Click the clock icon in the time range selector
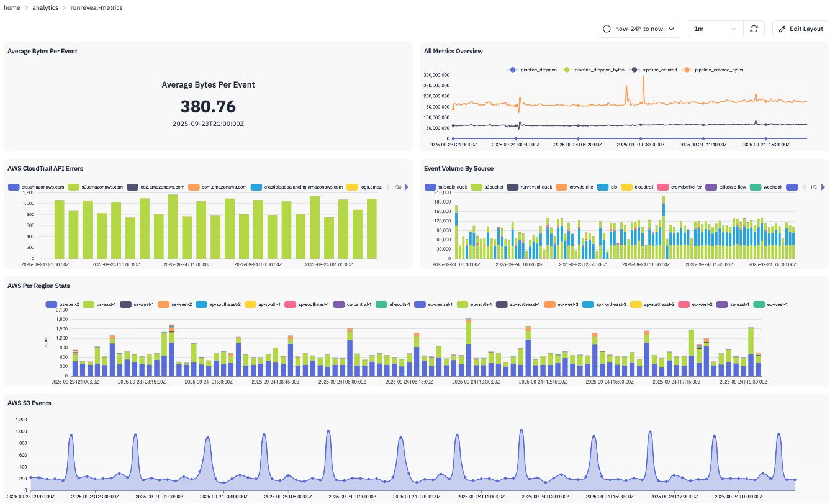This screenshot has height=504, width=835. click(607, 29)
